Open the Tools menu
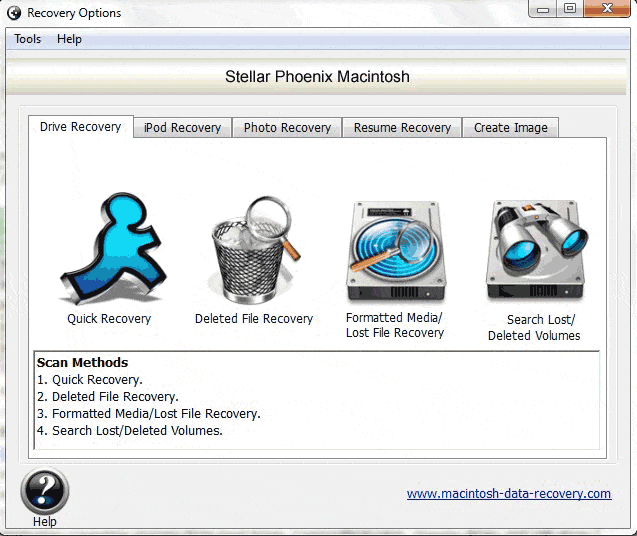The image size is (637, 536). coord(28,39)
